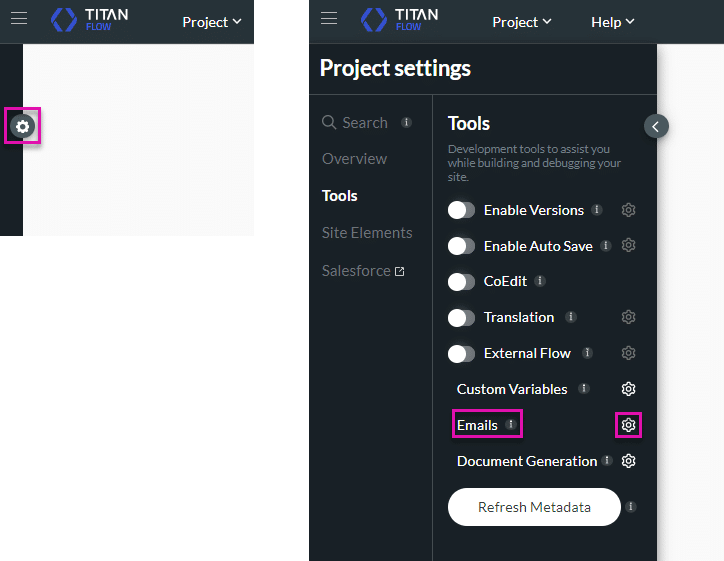This screenshot has width=724, height=561.
Task: Open Document Generation gear settings
Action: (628, 461)
